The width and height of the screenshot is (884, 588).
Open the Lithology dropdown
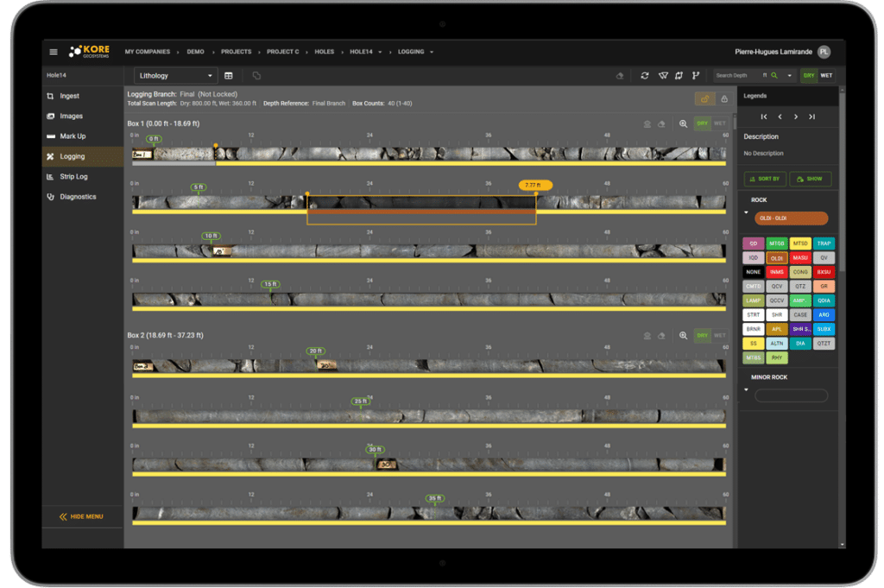point(175,75)
